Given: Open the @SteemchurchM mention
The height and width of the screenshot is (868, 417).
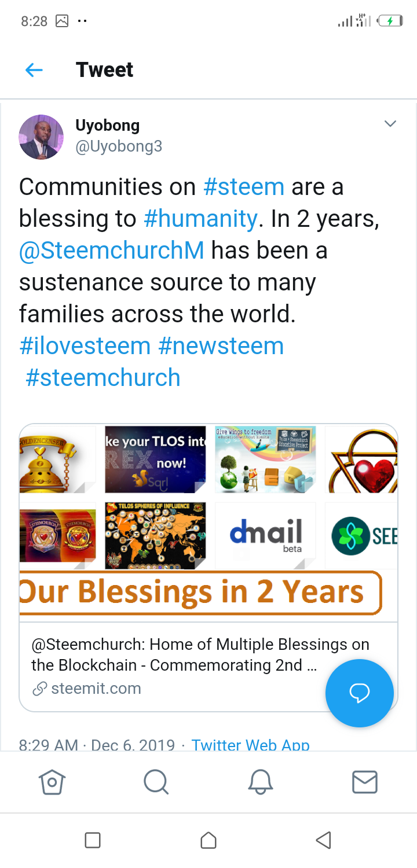Looking at the screenshot, I should pyautogui.click(x=111, y=251).
